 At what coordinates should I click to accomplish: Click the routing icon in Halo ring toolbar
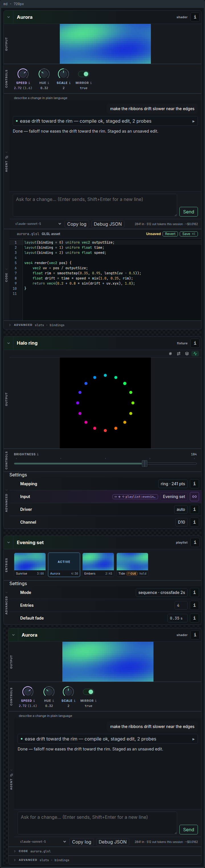coord(179,353)
